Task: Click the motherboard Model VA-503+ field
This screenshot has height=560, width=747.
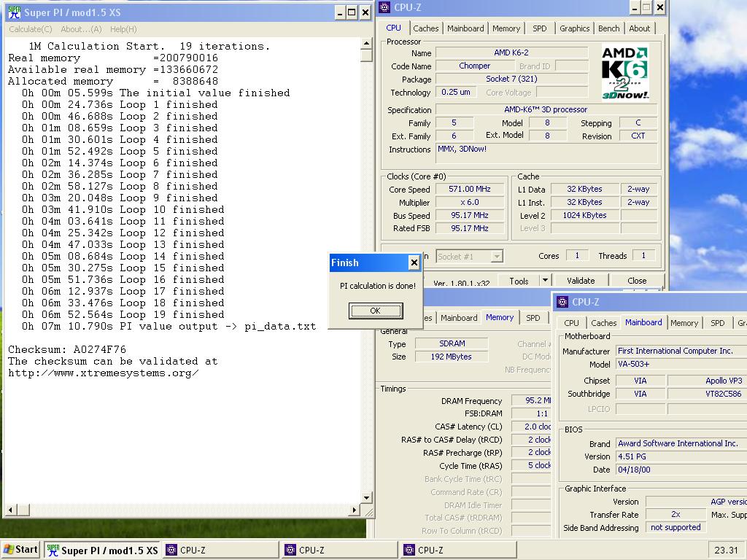Action: point(681,365)
